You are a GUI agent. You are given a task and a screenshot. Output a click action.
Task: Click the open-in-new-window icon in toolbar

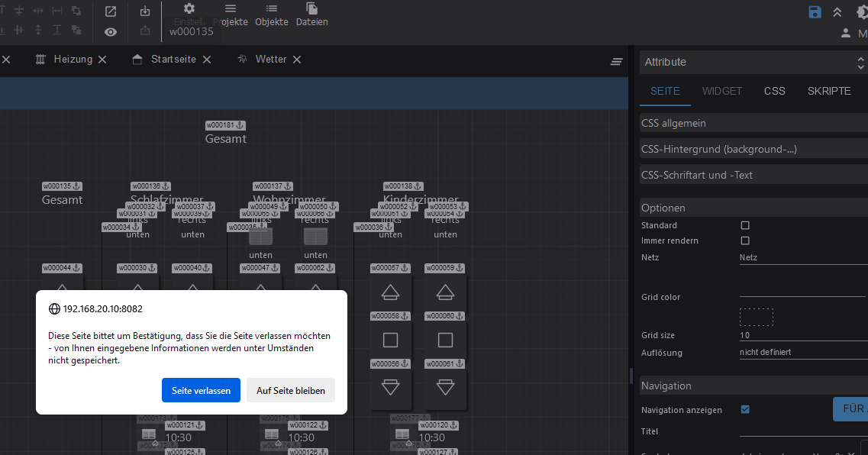coord(111,11)
